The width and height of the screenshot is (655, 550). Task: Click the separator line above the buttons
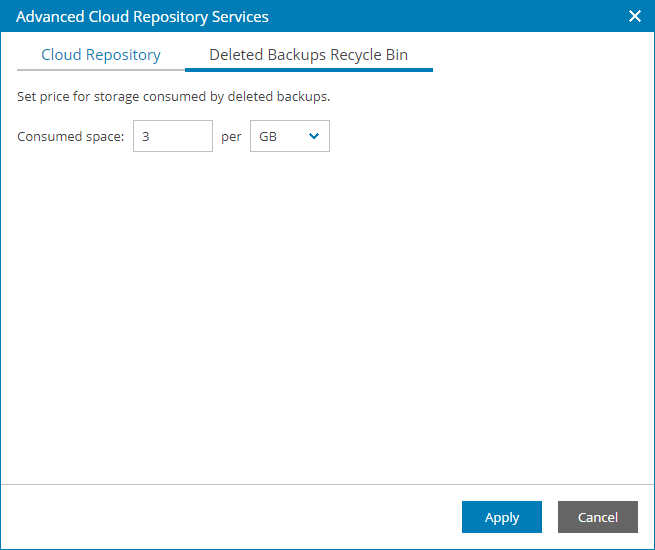(327, 484)
